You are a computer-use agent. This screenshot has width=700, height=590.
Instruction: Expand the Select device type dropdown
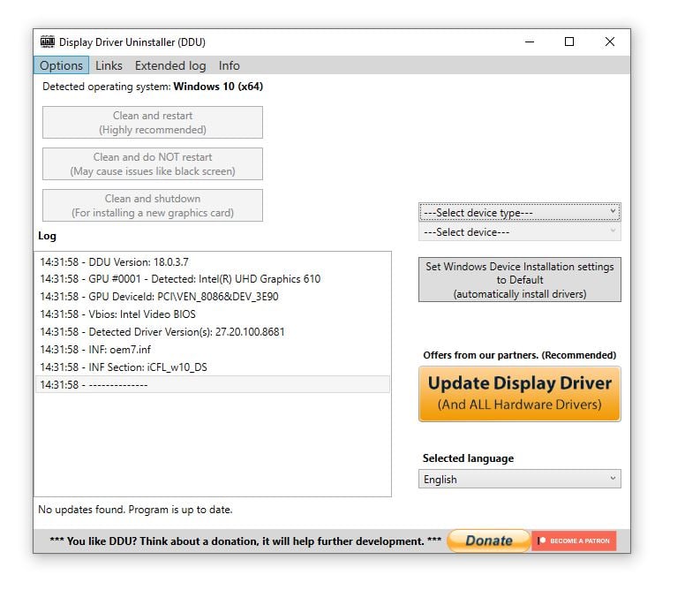(520, 212)
